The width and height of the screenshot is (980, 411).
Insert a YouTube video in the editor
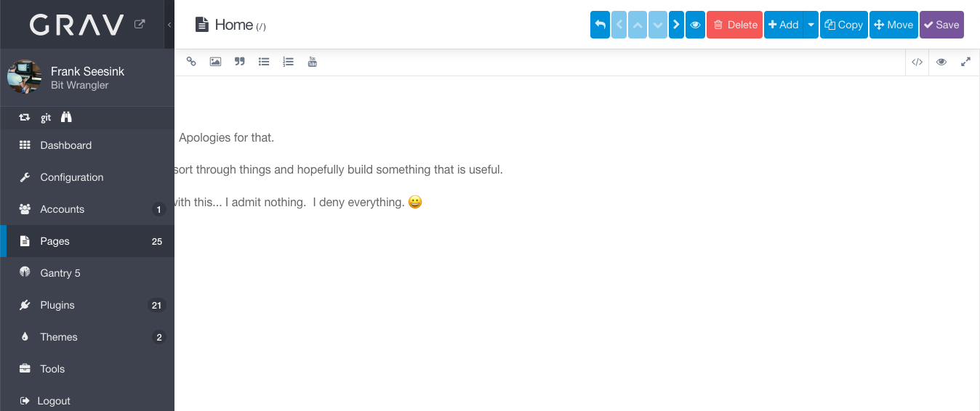coord(313,62)
